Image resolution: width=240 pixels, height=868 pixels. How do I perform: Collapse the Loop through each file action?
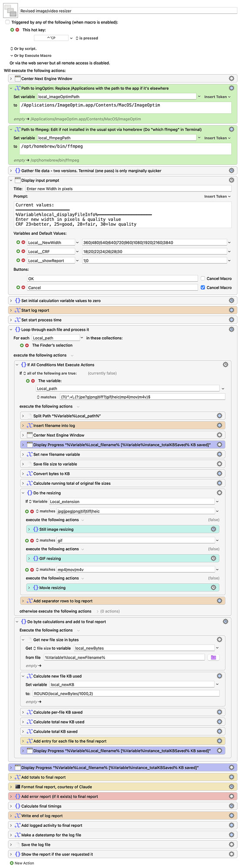pos(11,329)
